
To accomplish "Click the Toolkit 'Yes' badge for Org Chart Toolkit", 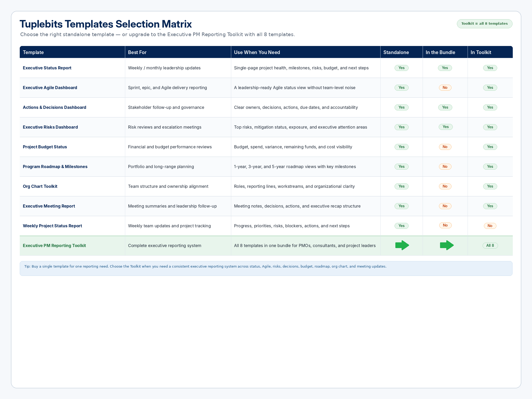I will pyautogui.click(x=490, y=186).
